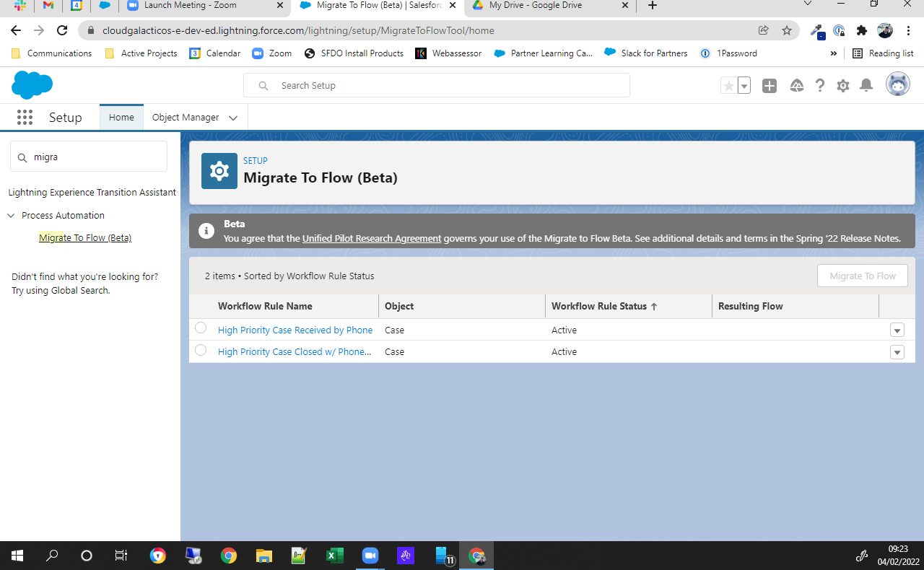Go back to the previous page
The width and height of the screenshot is (924, 570).
[x=16, y=30]
